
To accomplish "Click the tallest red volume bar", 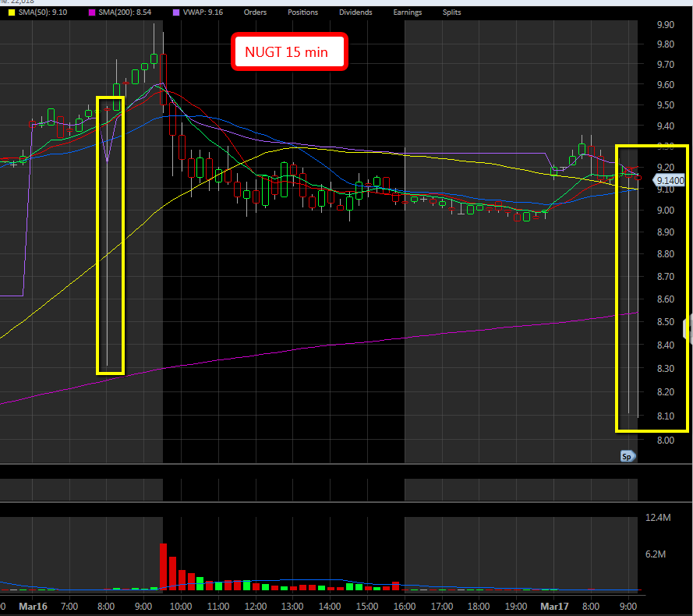I will click(164, 566).
